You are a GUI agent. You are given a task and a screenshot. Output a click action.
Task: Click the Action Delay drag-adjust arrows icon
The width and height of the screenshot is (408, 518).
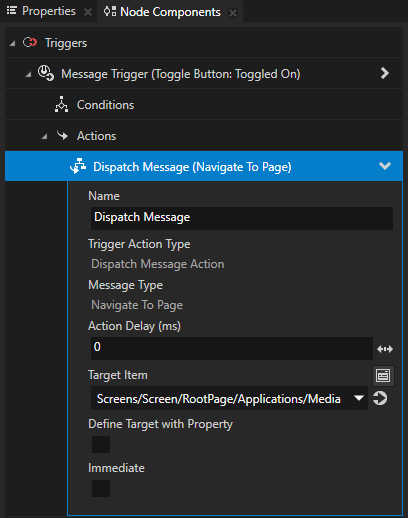385,349
